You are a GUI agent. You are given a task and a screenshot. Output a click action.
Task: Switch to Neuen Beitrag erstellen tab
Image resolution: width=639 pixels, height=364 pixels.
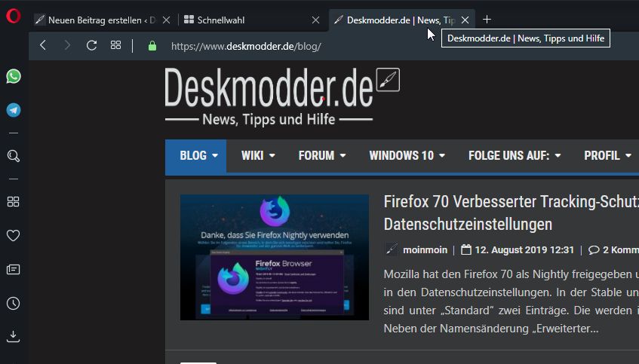point(102,20)
